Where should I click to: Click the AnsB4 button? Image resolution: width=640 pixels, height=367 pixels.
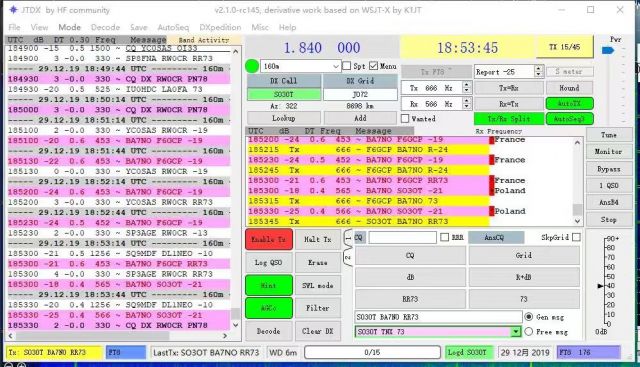click(609, 202)
